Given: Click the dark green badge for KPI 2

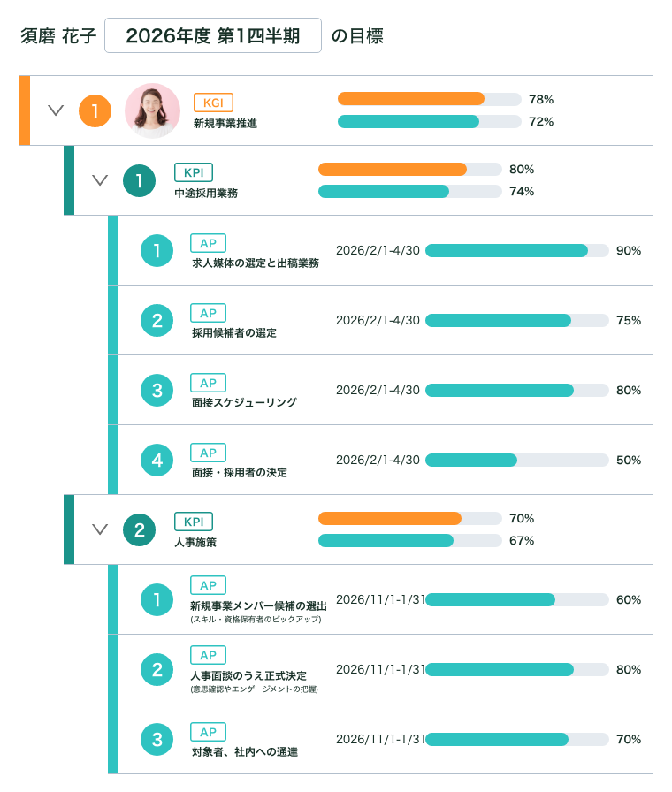Looking at the screenshot, I should [139, 529].
